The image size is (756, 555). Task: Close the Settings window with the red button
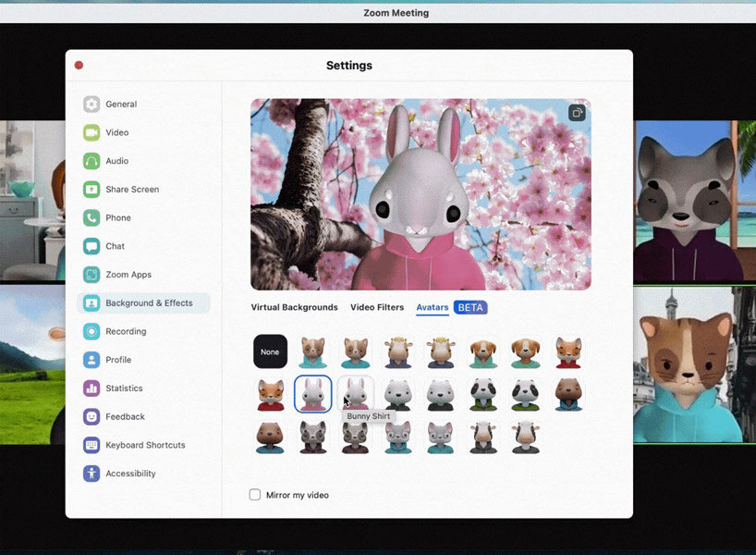coord(79,65)
